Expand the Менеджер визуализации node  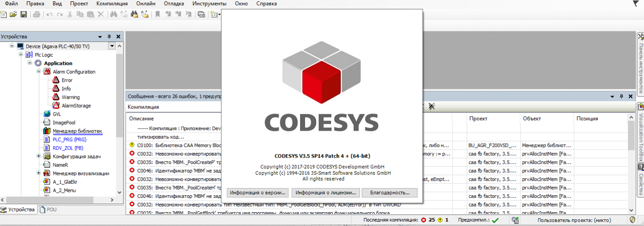pyautogui.click(x=38, y=173)
